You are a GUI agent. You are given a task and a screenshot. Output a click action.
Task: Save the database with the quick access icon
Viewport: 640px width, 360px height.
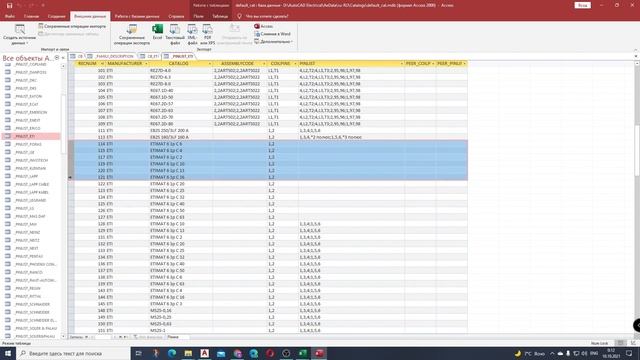(9, 5)
